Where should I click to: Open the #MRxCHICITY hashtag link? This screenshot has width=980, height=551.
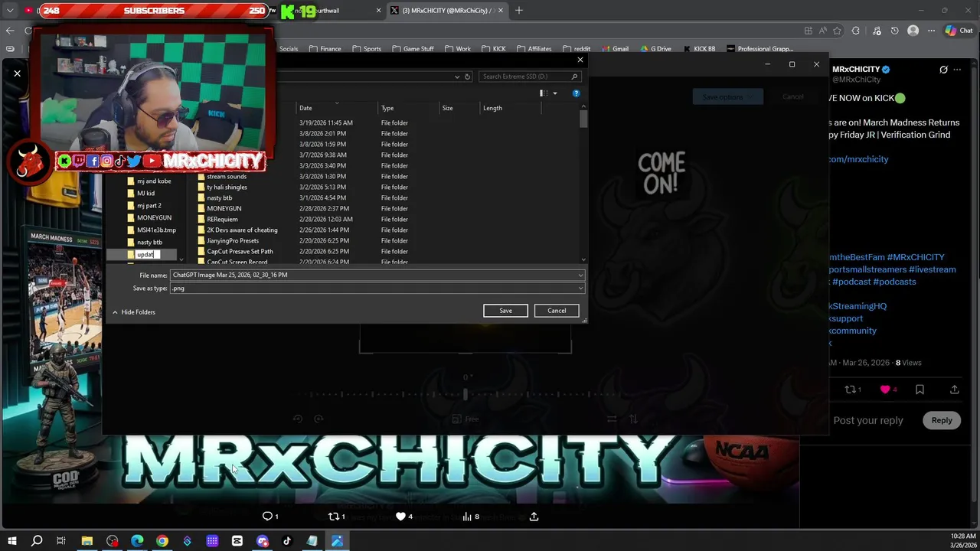point(916,257)
